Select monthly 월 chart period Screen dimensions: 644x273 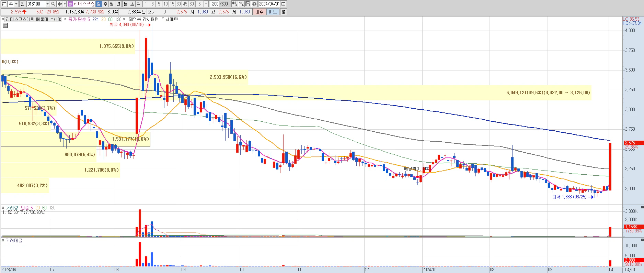click(112, 4)
